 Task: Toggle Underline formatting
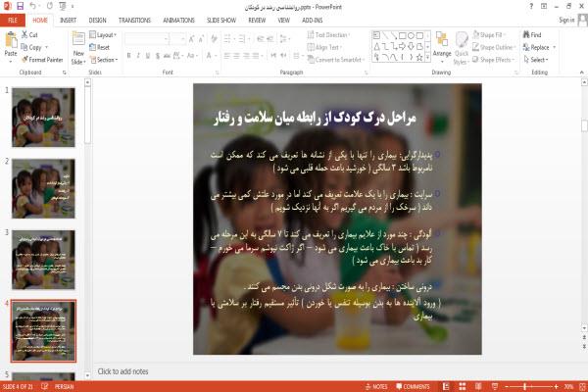tap(148, 56)
